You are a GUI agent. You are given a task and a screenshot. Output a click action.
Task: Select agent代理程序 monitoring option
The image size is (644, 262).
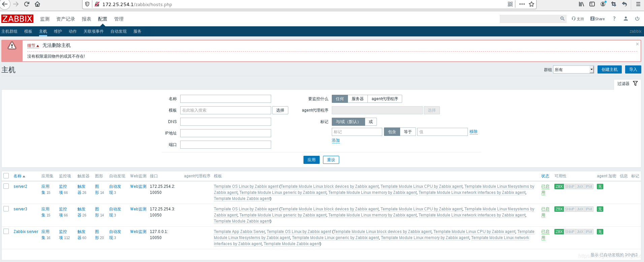click(385, 99)
